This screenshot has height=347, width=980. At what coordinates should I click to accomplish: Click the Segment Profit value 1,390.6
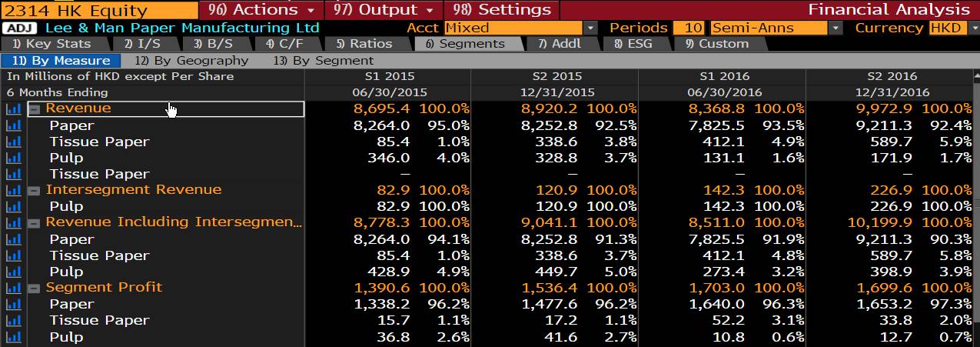[381, 288]
